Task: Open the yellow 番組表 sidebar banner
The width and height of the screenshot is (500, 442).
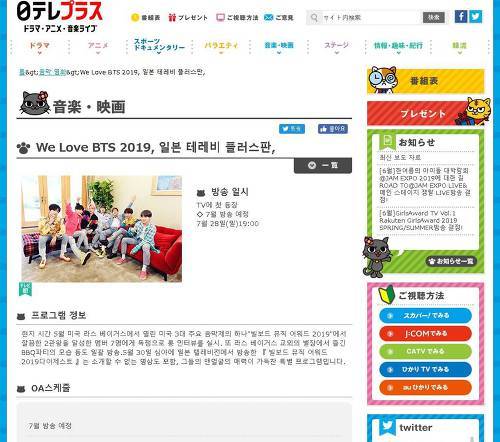Action: [426, 81]
